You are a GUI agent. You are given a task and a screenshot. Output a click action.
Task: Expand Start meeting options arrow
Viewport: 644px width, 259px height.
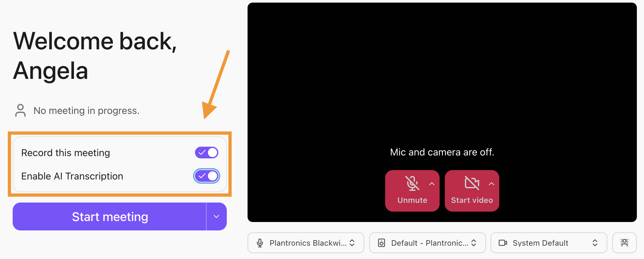(216, 216)
